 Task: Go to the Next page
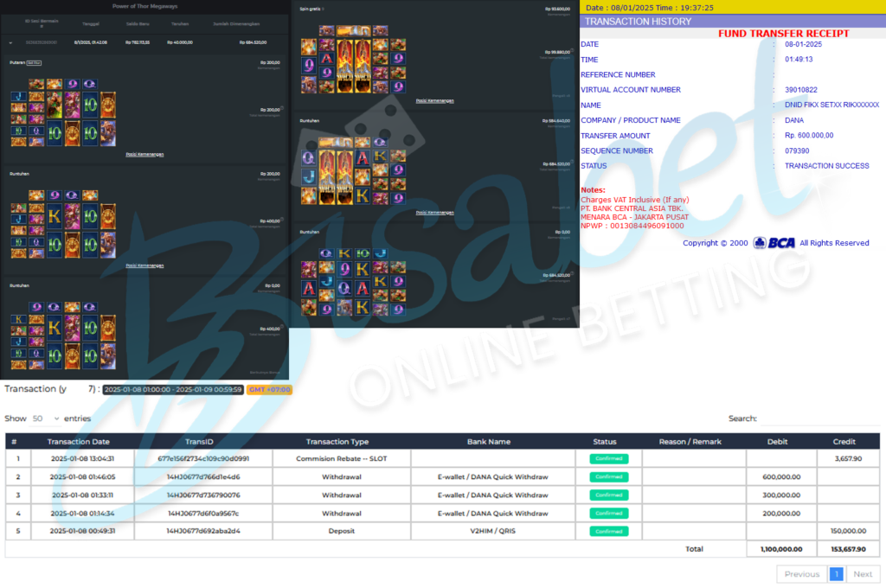point(863,574)
